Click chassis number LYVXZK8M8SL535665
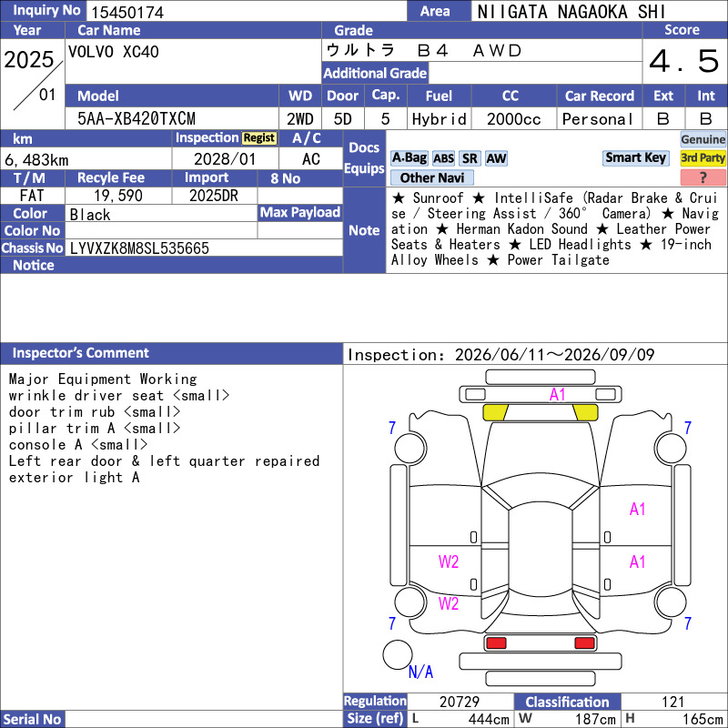The height and width of the screenshot is (728, 728). click(x=139, y=248)
